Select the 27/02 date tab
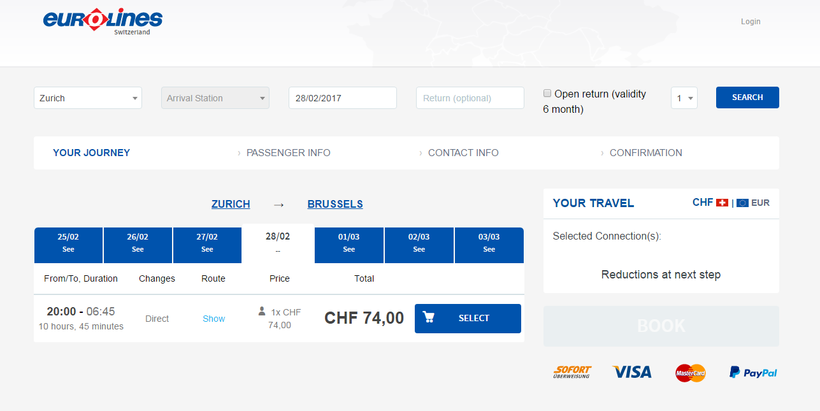 (207, 243)
